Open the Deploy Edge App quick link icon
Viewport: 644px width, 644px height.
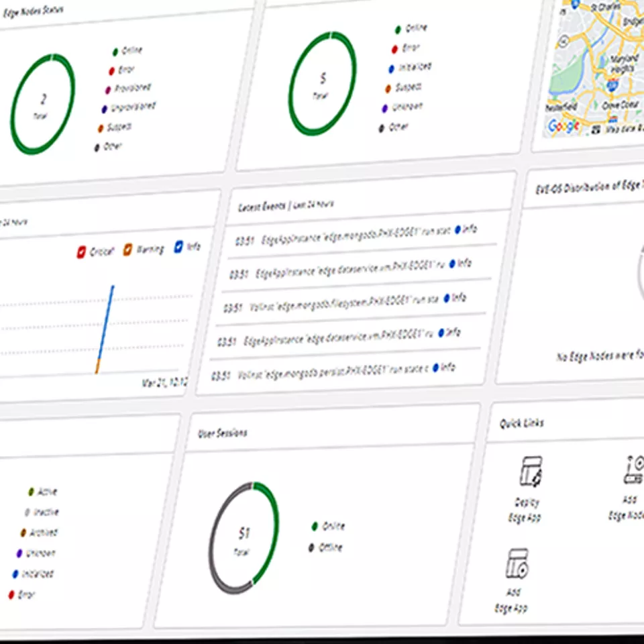pyautogui.click(x=531, y=472)
